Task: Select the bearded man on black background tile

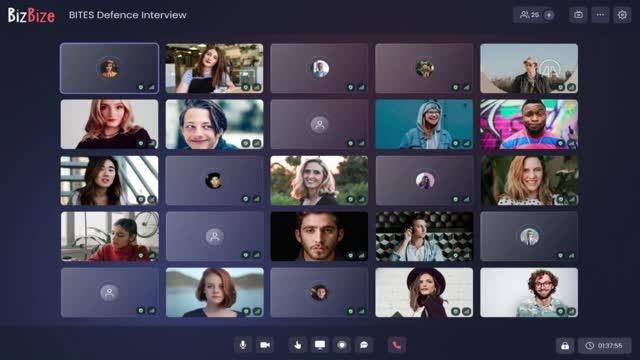Action: click(x=319, y=236)
